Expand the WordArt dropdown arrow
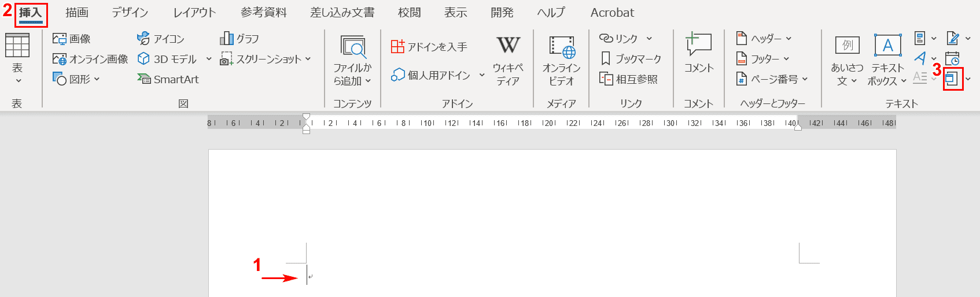This screenshot has width=980, height=297. click(934, 59)
